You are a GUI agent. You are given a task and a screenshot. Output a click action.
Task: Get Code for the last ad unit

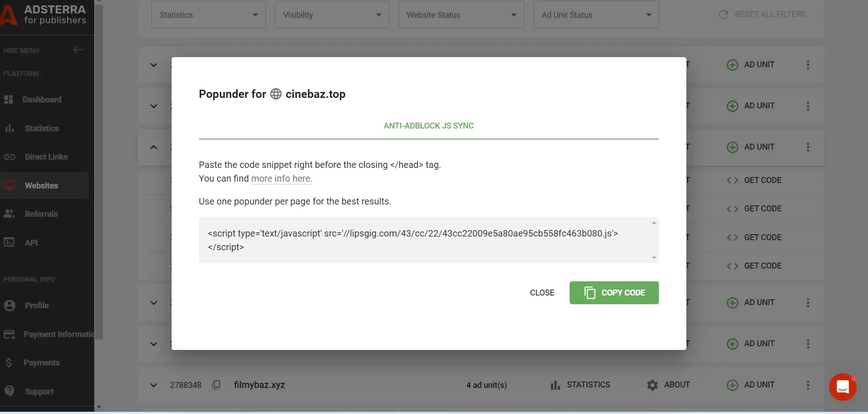tap(754, 266)
